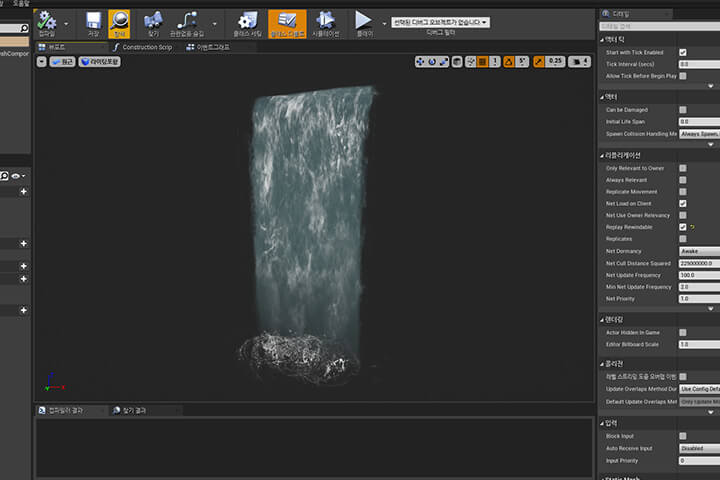
Task: Toggle Can be Damaged checkbox
Action: coord(683,110)
